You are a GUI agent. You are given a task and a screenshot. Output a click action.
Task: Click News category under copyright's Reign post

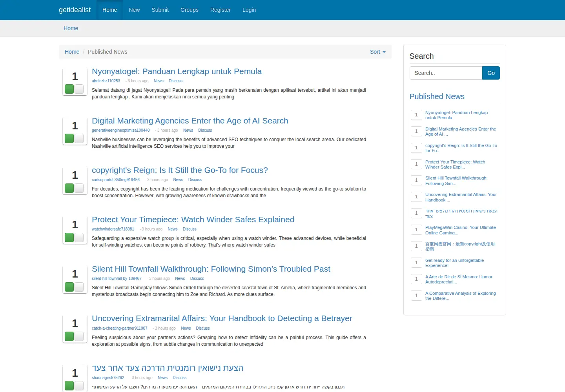point(178,180)
